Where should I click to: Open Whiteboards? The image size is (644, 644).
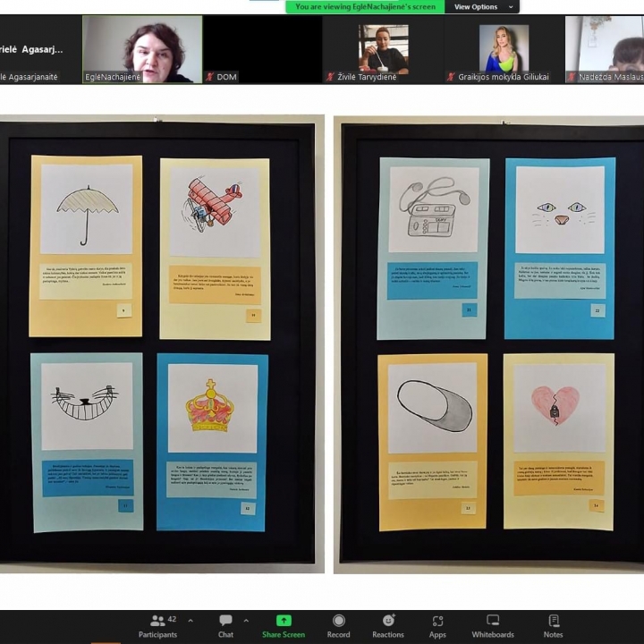tap(493, 626)
